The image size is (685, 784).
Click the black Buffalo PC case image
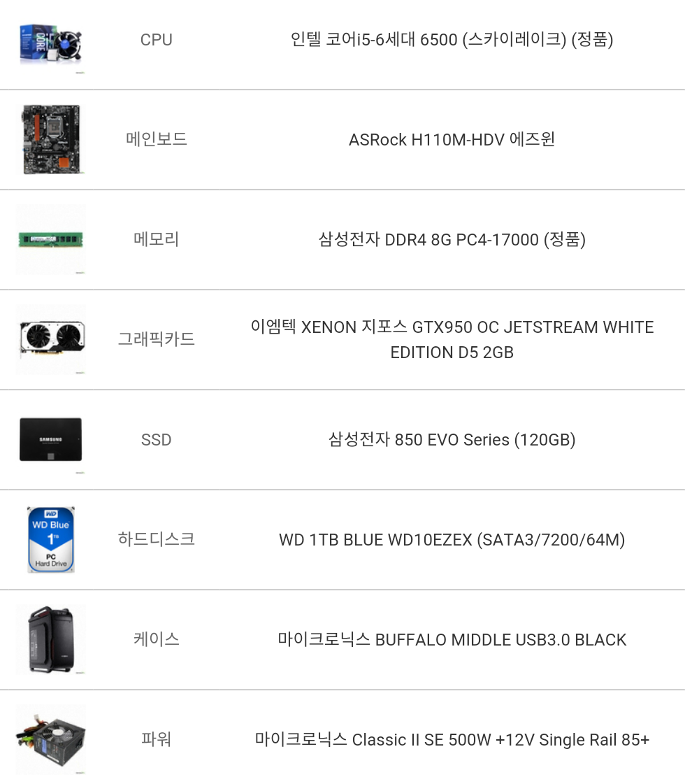coord(50,639)
